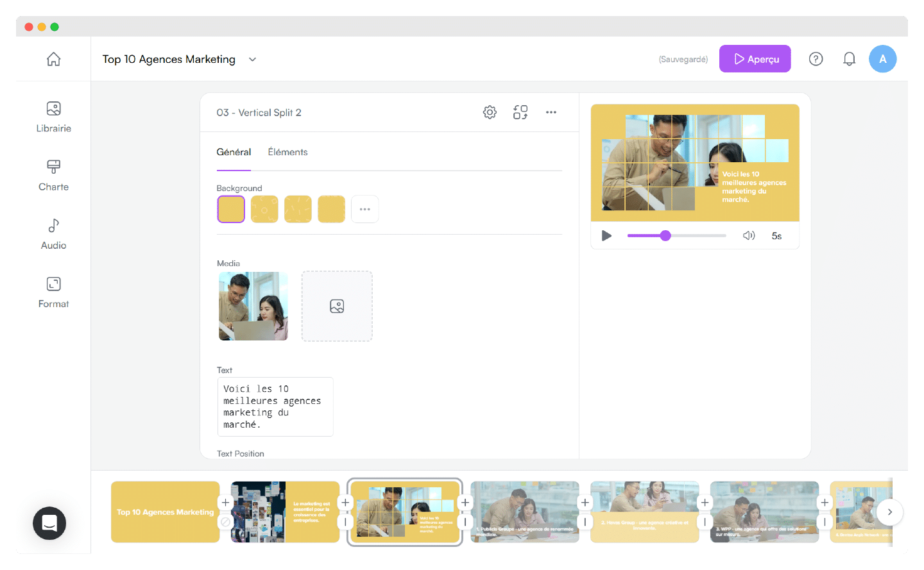Open the help question mark icon
Viewport: 924px width, 570px height.
(x=816, y=59)
